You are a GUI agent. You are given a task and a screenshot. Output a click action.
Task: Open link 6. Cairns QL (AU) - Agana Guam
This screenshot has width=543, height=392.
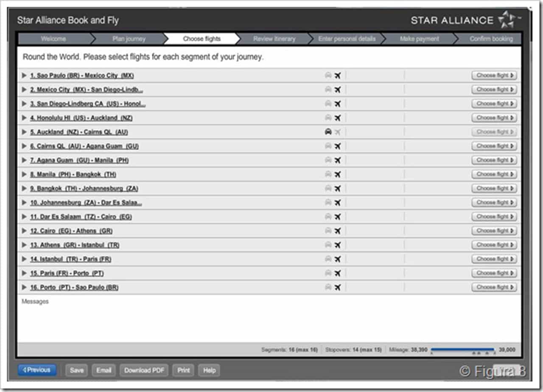click(84, 146)
